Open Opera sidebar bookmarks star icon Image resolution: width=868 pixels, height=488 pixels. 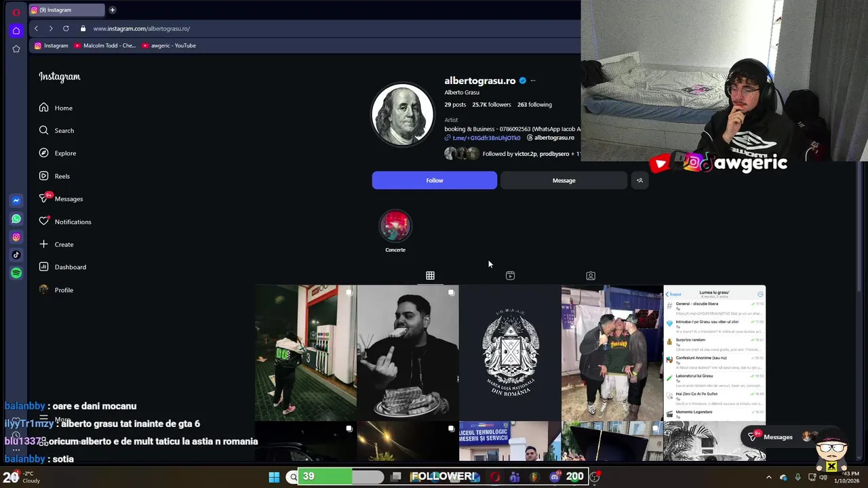tap(16, 49)
